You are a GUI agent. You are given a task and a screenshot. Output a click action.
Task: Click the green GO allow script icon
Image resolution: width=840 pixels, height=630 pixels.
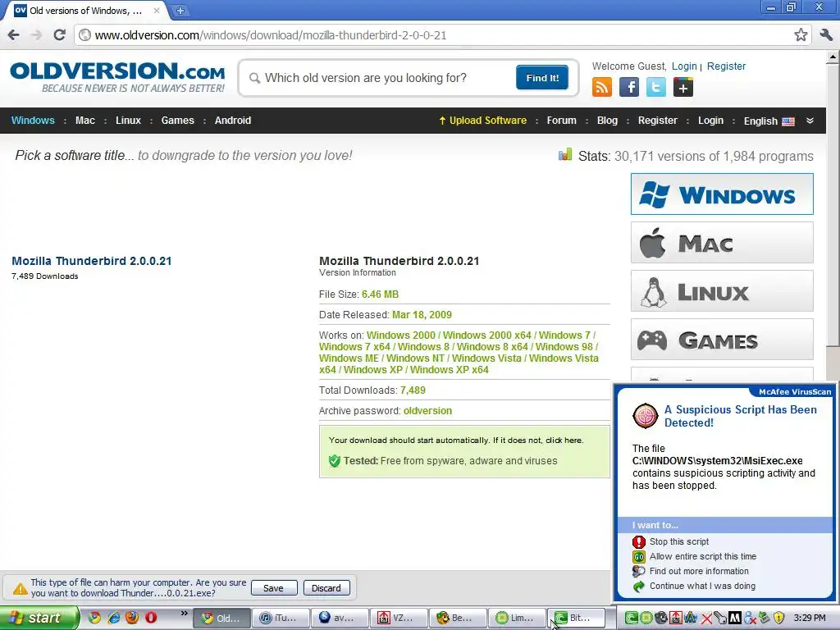638,557
